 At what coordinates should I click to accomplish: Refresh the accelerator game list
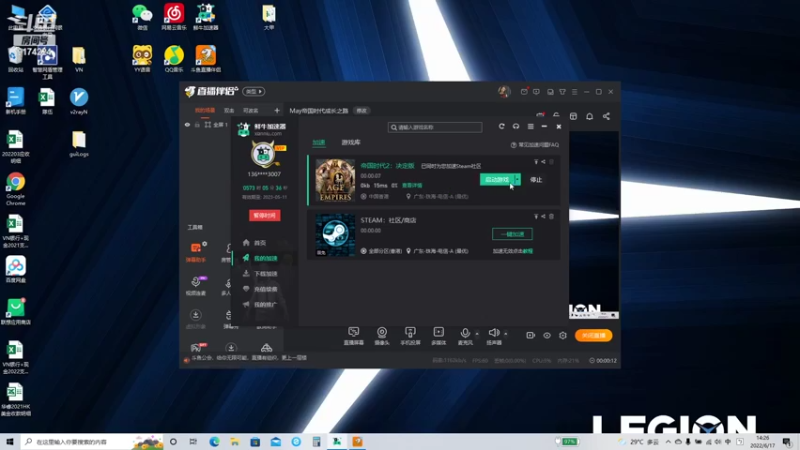coord(502,127)
